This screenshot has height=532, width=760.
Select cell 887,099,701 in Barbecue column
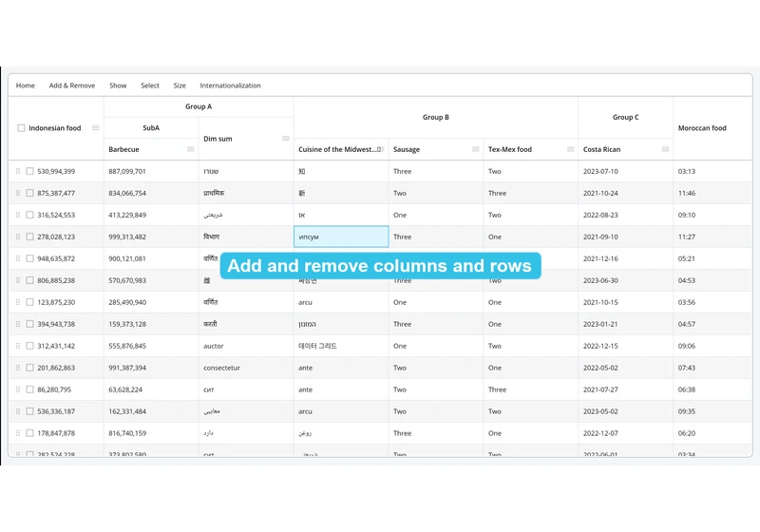151,171
